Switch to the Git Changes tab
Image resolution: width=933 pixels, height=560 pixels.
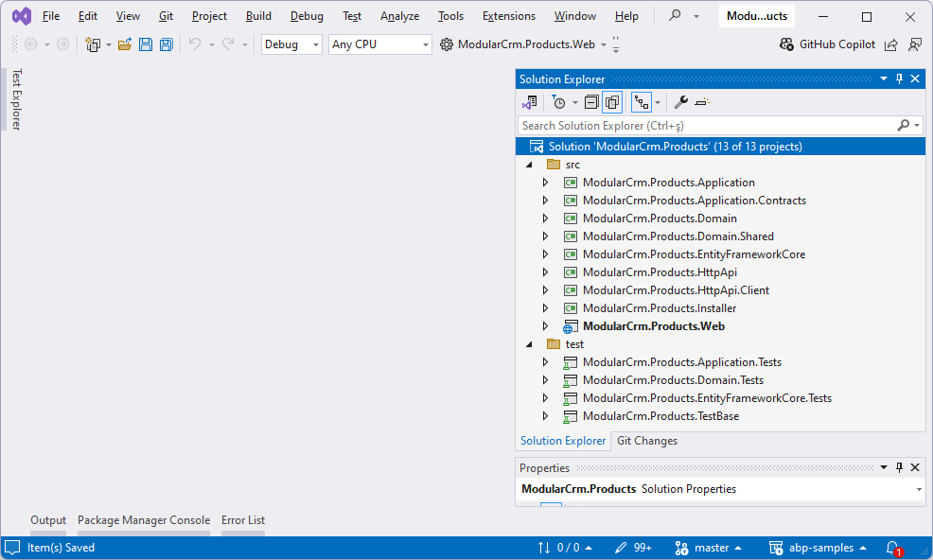(647, 441)
